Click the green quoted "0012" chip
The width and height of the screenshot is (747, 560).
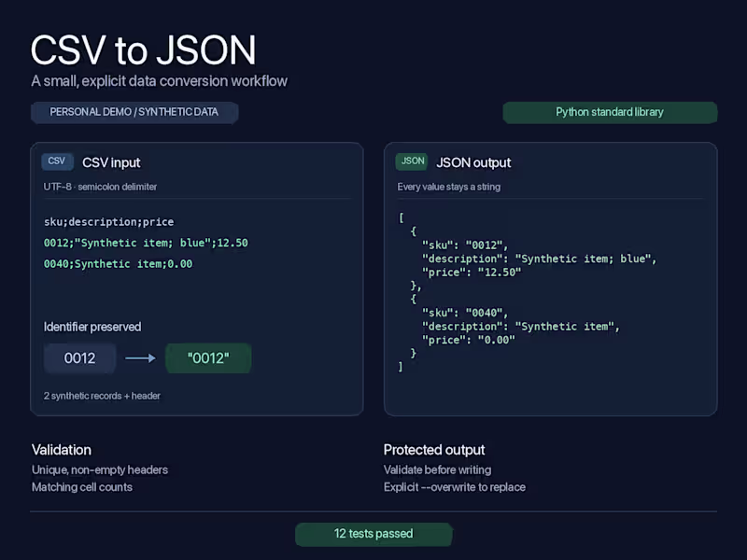[208, 358]
